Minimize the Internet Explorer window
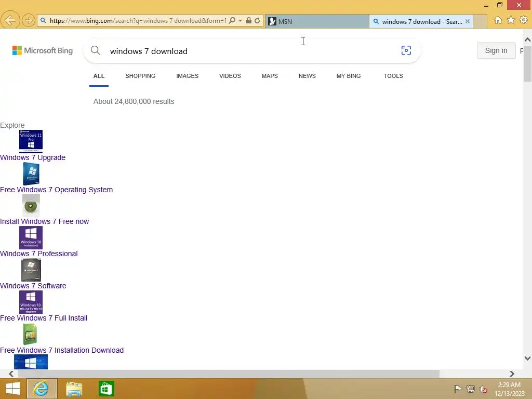Image resolution: width=532 pixels, height=399 pixels. point(486,5)
